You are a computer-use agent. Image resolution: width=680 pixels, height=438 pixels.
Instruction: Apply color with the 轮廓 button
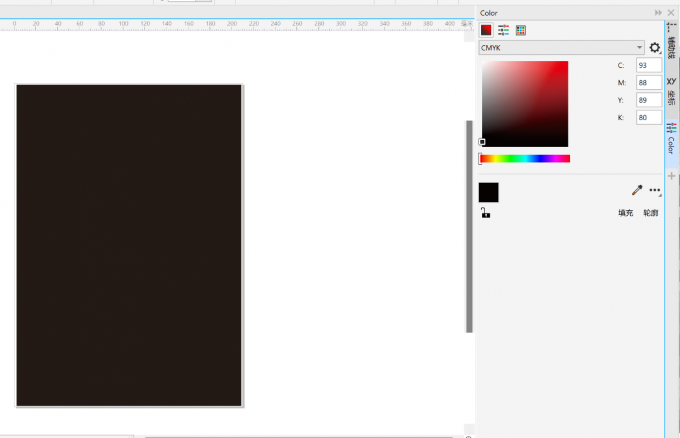(651, 212)
